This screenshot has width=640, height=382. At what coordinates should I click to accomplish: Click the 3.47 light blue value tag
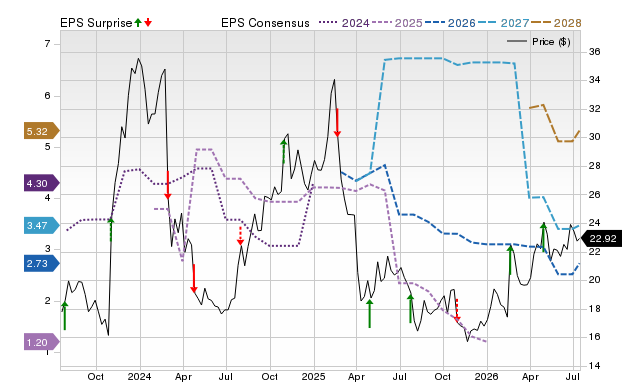click(x=42, y=225)
